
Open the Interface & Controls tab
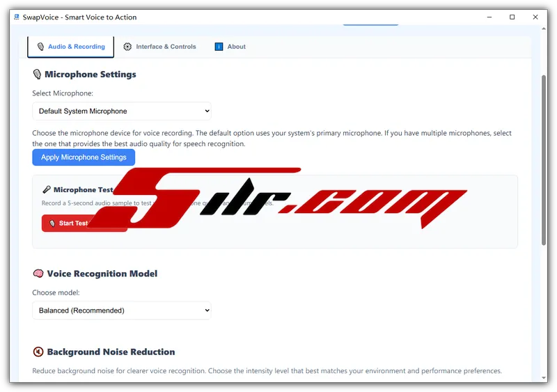tap(159, 47)
